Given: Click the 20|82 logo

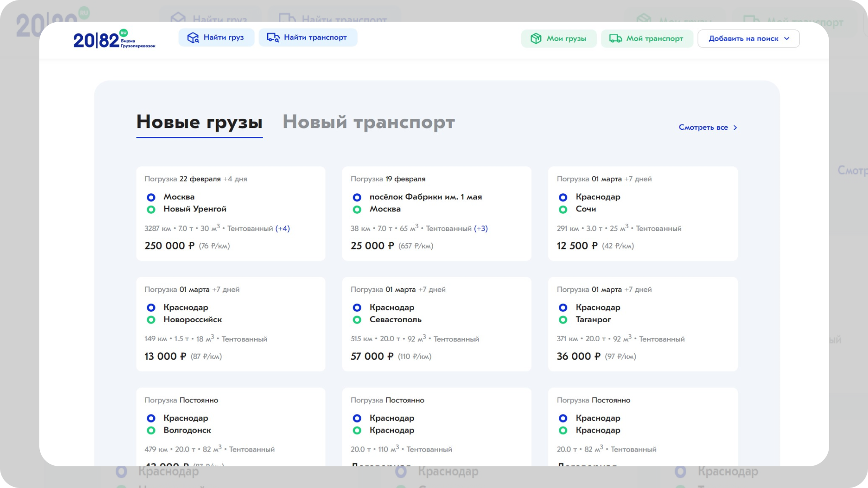Looking at the screenshot, I should click(114, 39).
